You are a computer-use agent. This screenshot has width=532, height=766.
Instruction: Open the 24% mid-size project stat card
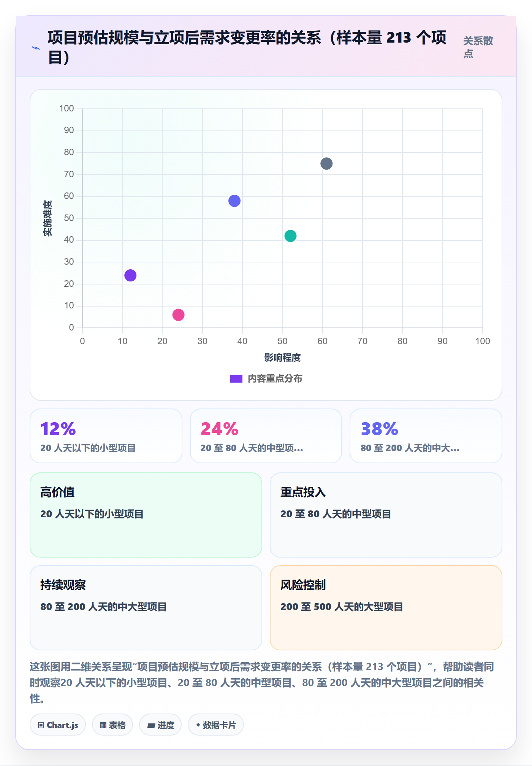pos(266,436)
